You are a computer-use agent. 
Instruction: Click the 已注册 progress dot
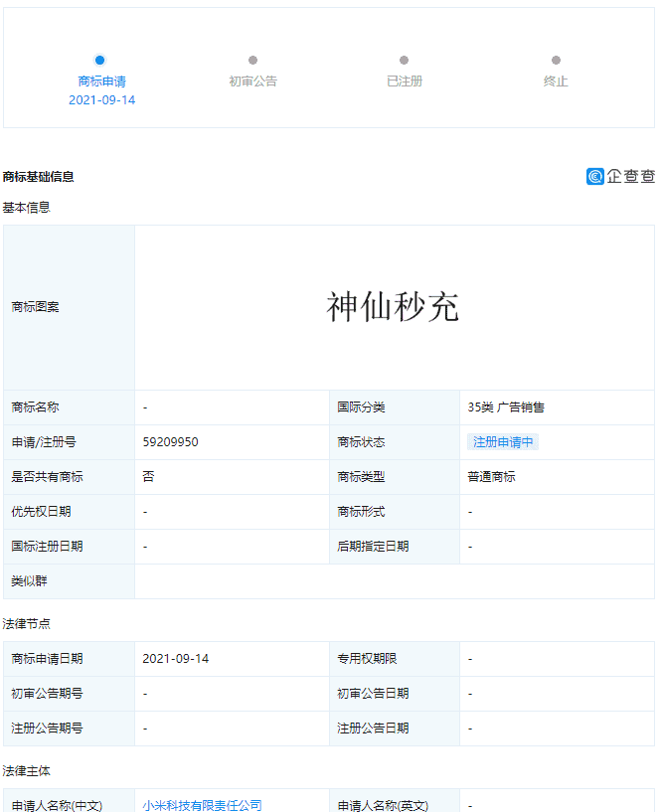point(405,60)
